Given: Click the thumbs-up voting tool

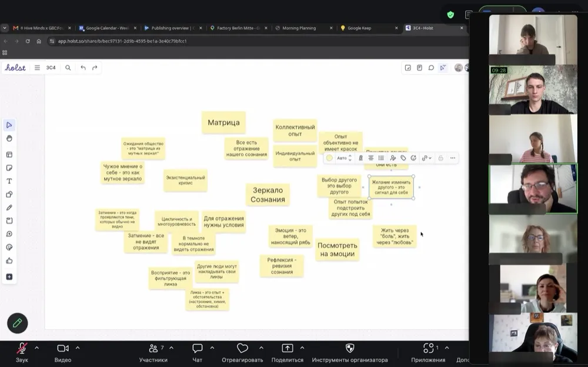Looking at the screenshot, I should [x=9, y=261].
